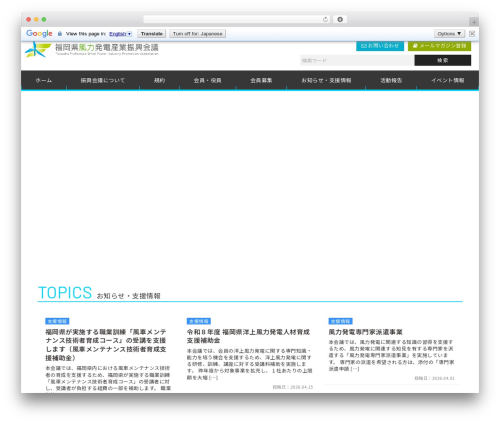
Task: Open article 令和8年度 福岡県洋上風力発電人材育成支援補助金
Action: point(248,336)
